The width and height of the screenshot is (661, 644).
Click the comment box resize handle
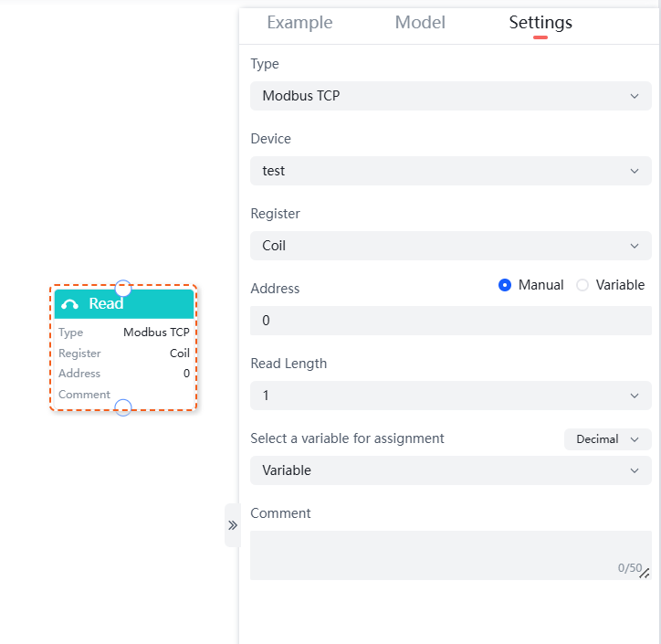644,573
